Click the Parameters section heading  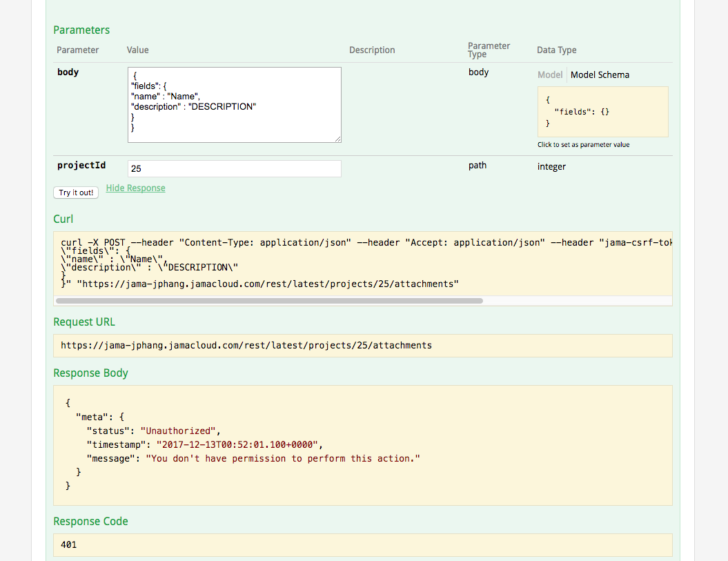pos(81,30)
